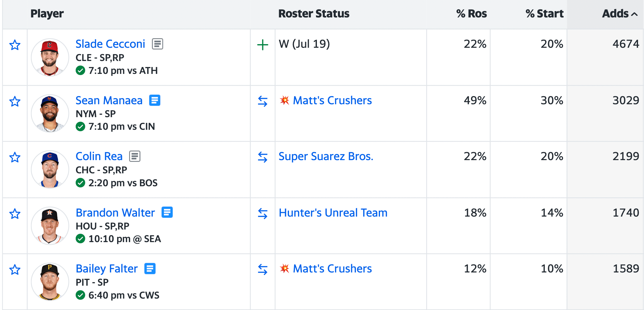
Task: Open Bailey Falter's blue player note
Action: pos(150,269)
